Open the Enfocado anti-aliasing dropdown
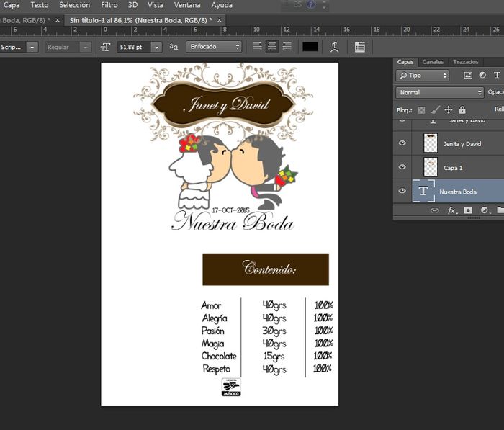Viewport: 504px width, 430px height. [x=214, y=47]
